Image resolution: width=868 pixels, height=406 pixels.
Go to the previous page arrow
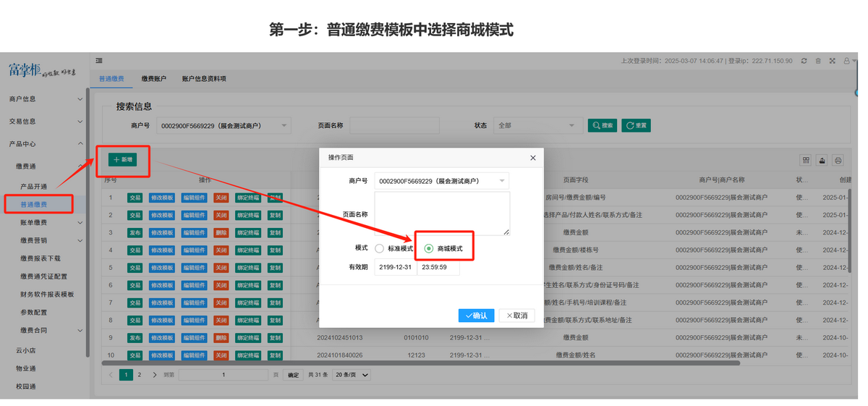pyautogui.click(x=111, y=375)
